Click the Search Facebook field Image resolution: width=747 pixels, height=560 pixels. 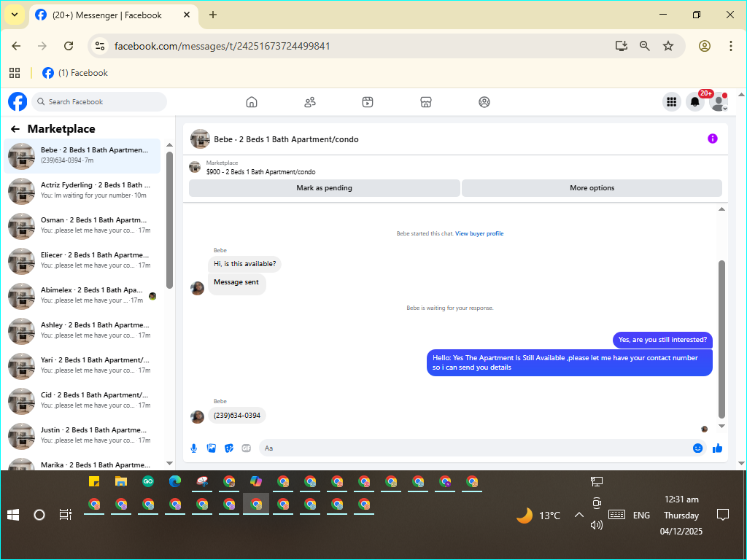(99, 102)
